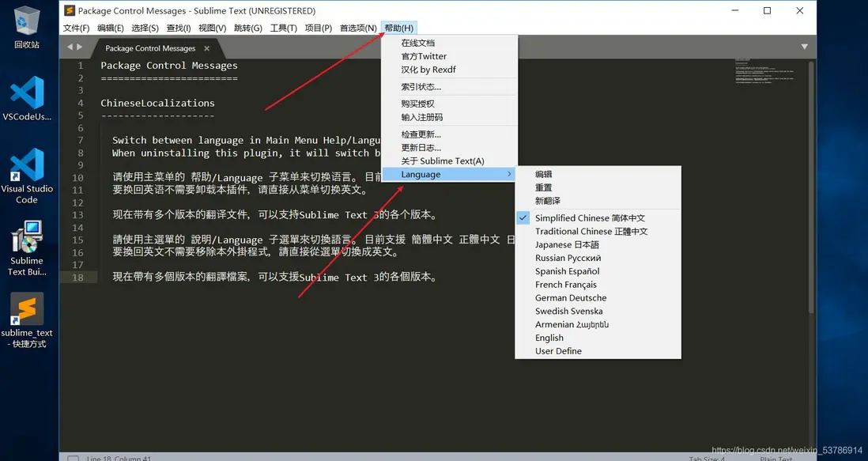Choose 购买授权 menu entry

(x=450, y=104)
